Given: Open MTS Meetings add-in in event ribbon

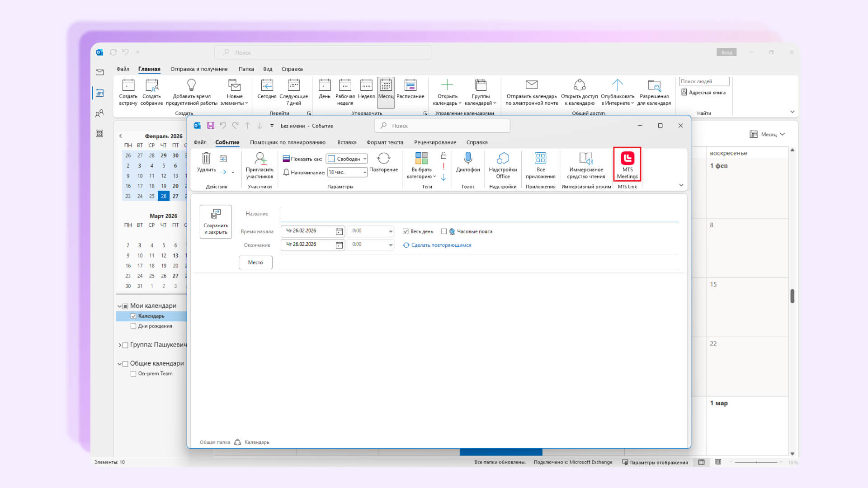Looking at the screenshot, I should [627, 165].
